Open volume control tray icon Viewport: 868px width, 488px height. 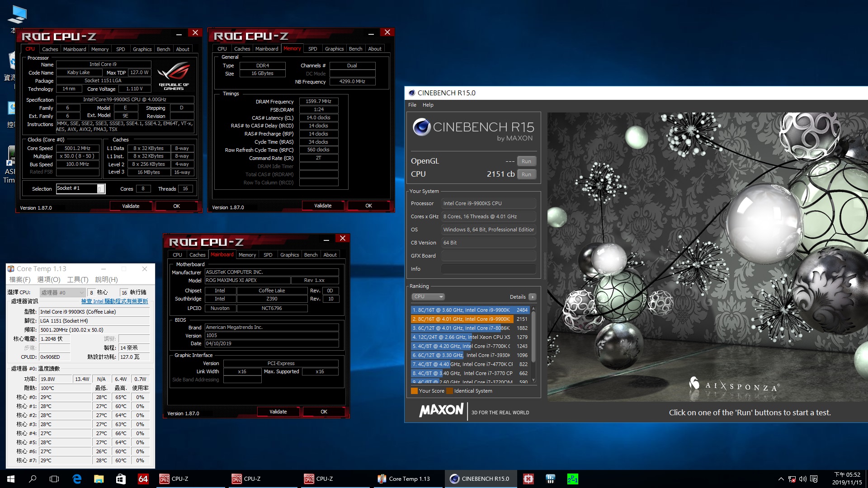[803, 479]
